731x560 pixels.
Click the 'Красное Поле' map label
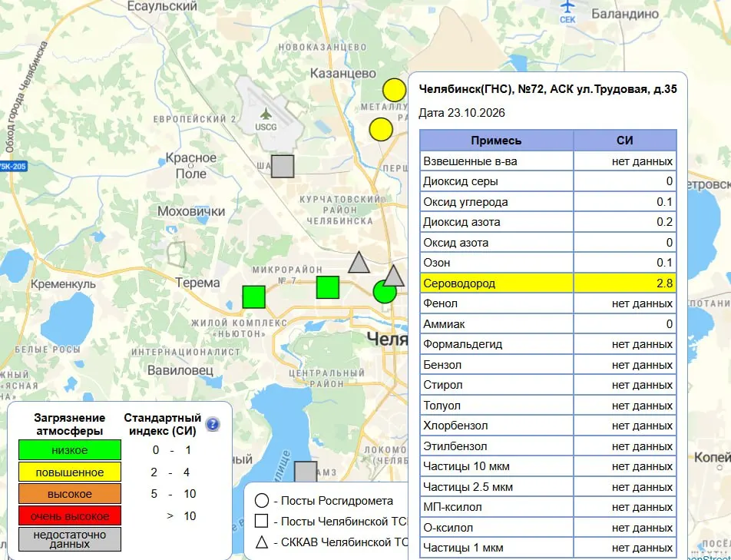coord(191,165)
